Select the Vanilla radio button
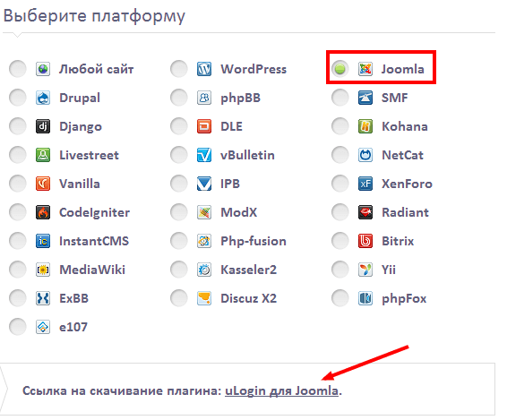Viewport: 507px width, 420px height. (17, 184)
